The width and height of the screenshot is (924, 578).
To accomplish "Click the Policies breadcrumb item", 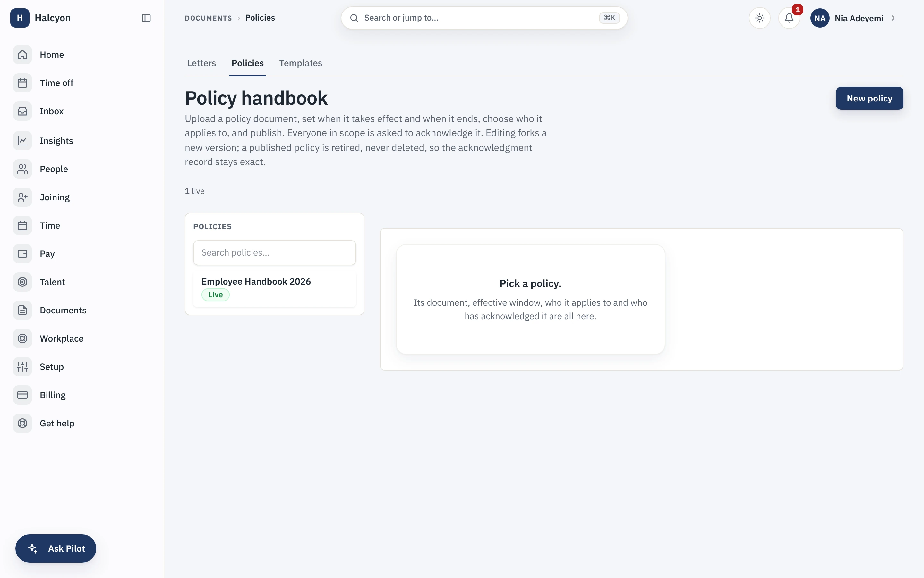I will tap(260, 18).
